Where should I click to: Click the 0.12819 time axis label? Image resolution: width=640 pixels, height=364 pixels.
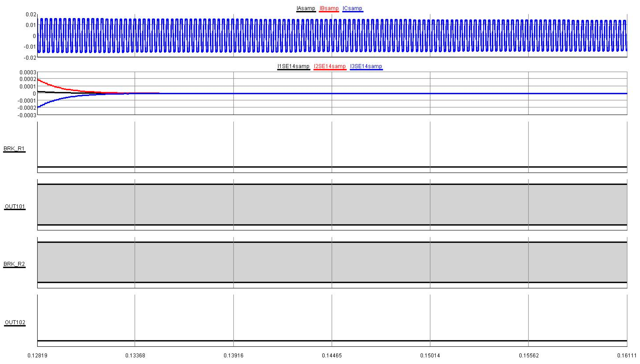click(x=37, y=356)
